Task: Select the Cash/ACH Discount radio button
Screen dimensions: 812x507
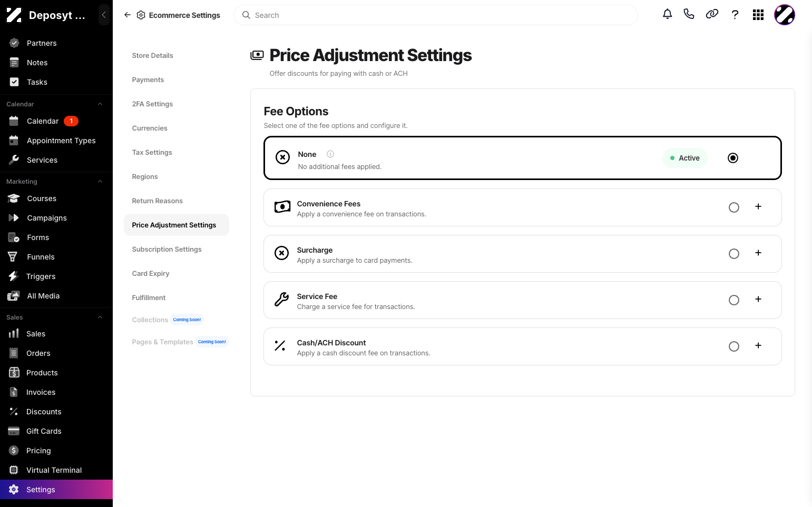Action: point(733,346)
